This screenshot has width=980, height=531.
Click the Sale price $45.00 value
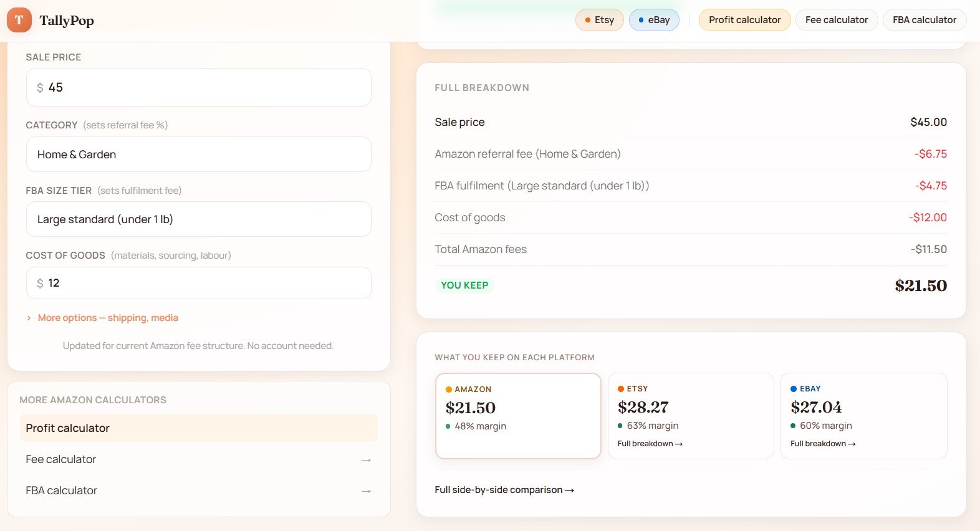[x=929, y=122]
